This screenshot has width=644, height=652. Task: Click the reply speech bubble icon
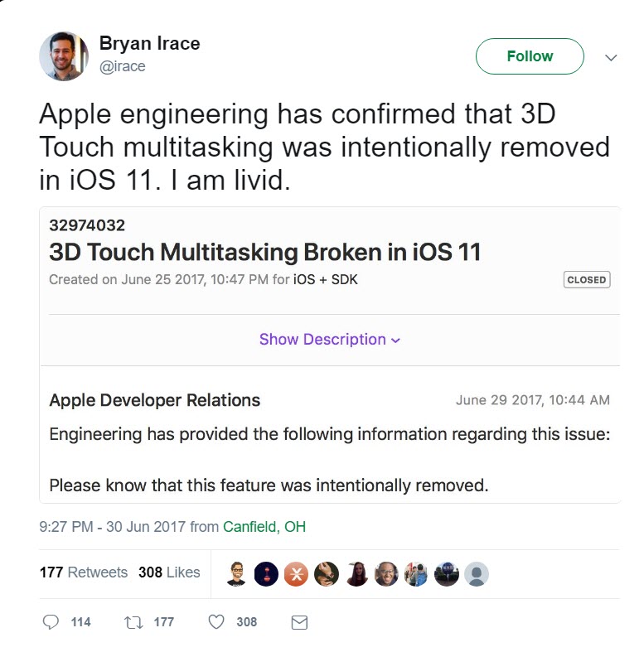tap(51, 621)
